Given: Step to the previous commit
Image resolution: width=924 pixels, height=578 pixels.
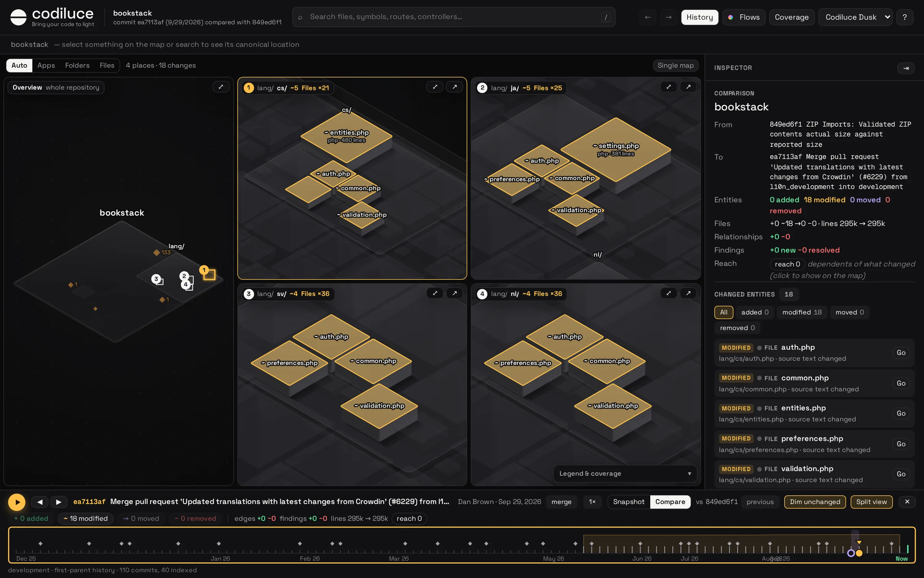Looking at the screenshot, I should pos(40,502).
